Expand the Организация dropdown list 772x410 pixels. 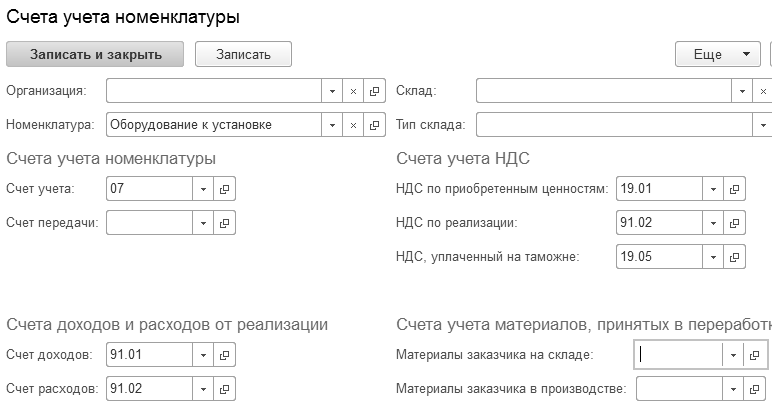(332, 91)
